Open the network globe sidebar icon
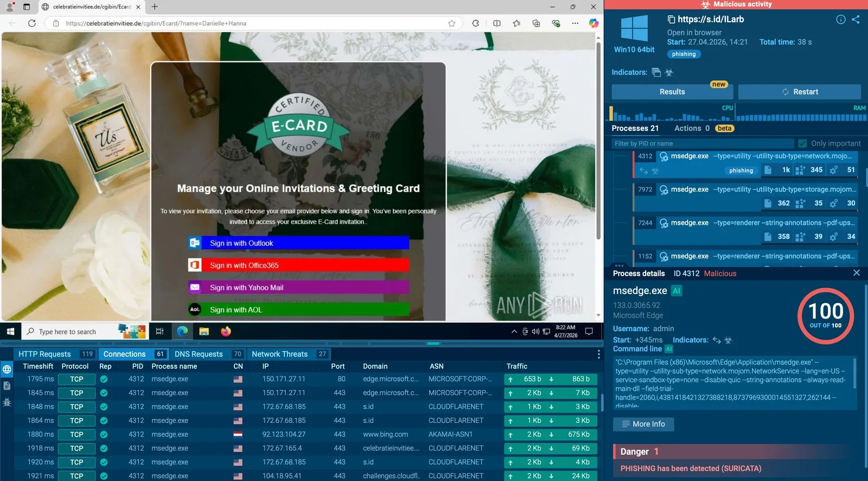Viewport: 868px width, 481px height. point(7,369)
